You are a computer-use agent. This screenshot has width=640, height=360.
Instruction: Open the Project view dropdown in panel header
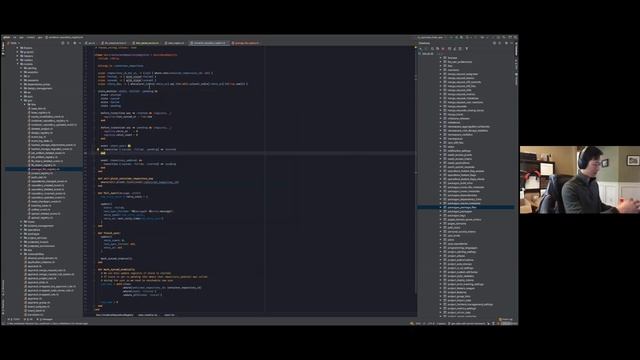click(13, 43)
